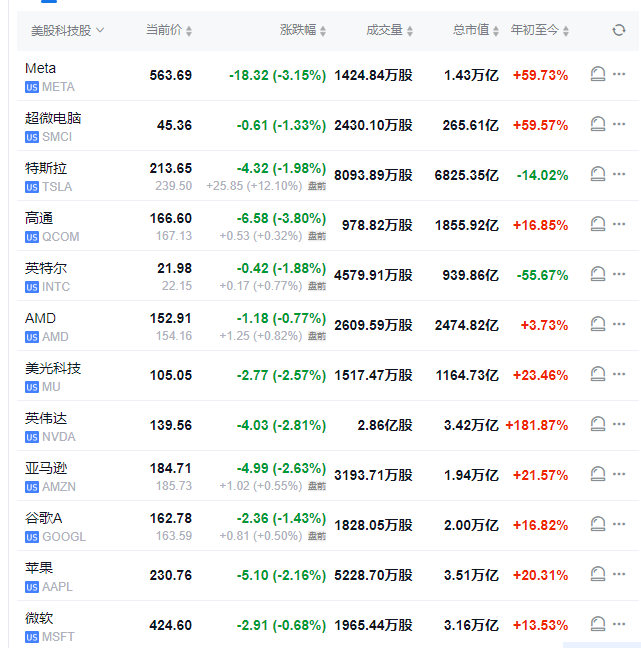This screenshot has width=641, height=648.
Task: Open the Meta stock name link
Action: [x=41, y=68]
